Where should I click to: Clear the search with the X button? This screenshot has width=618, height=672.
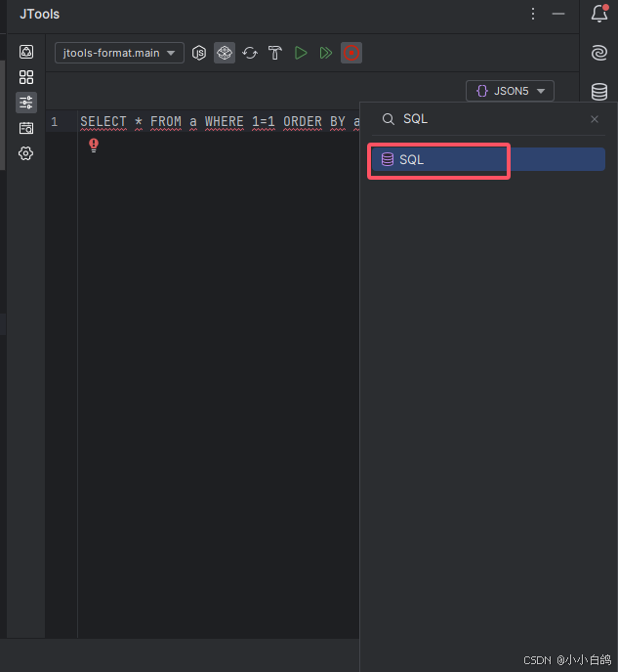595,119
